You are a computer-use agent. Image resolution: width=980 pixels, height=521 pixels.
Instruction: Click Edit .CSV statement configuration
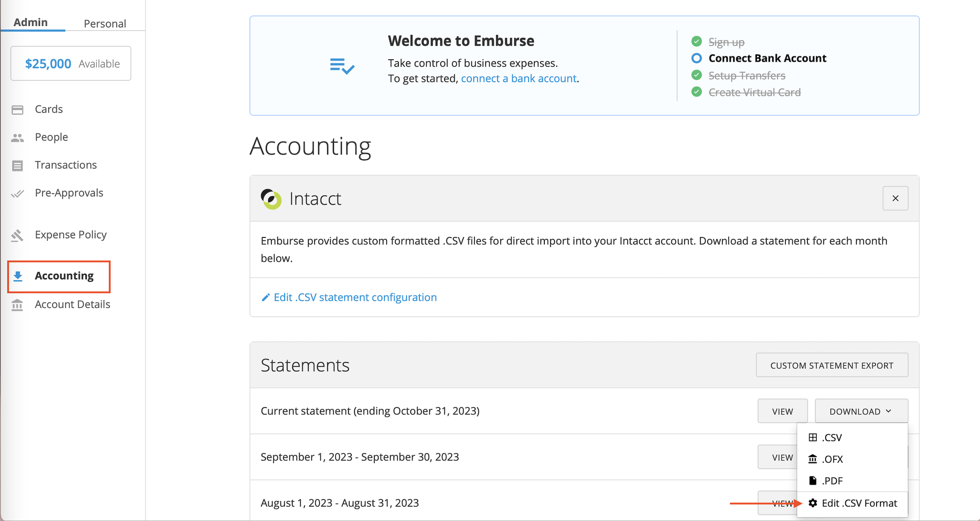tap(355, 297)
